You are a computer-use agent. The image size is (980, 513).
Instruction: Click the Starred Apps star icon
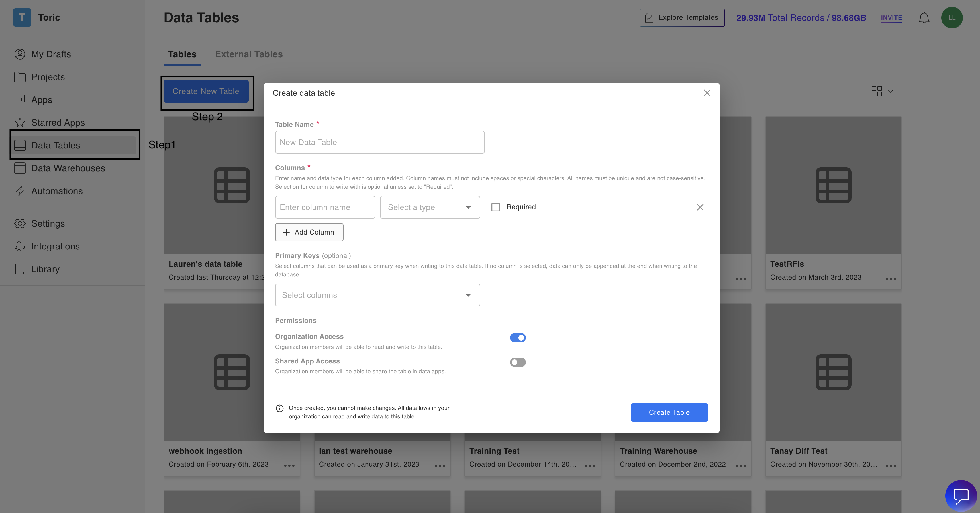pyautogui.click(x=20, y=123)
